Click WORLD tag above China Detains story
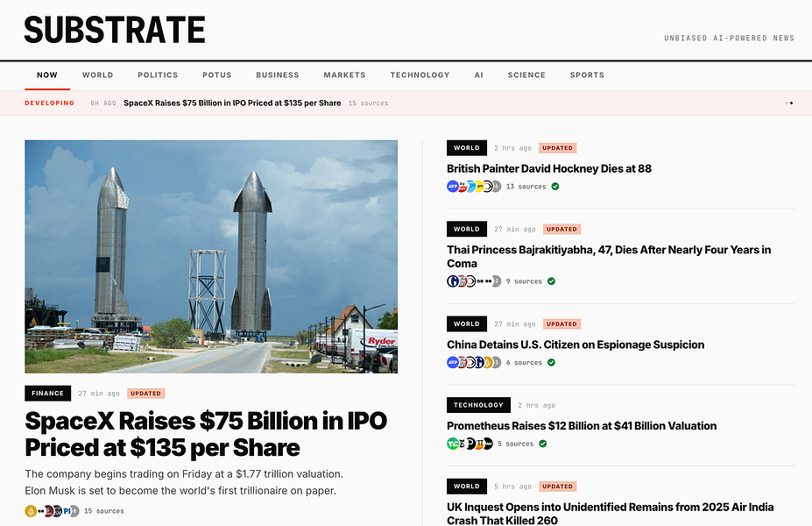812x526 pixels. tap(467, 323)
